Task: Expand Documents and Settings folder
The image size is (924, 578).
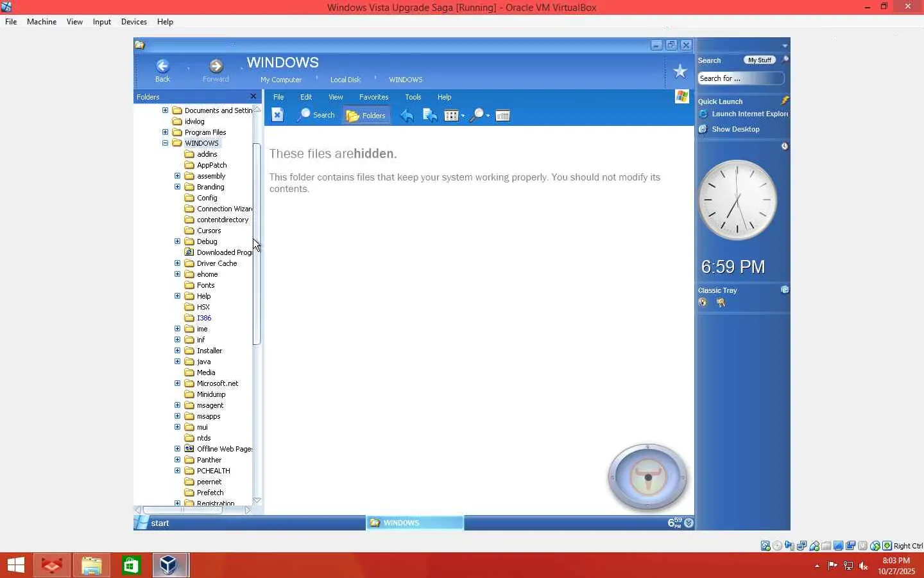Action: [x=165, y=110]
